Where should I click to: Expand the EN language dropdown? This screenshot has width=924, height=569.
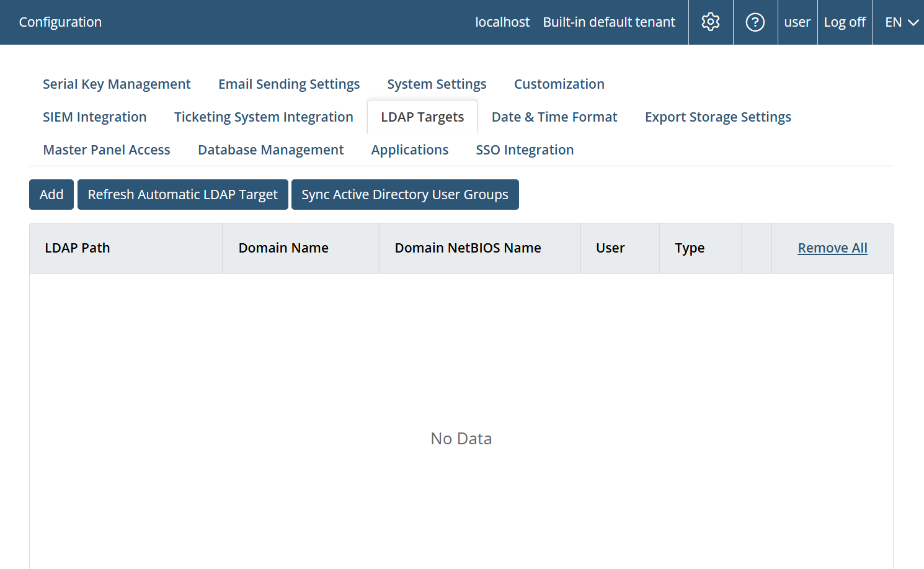coord(900,22)
